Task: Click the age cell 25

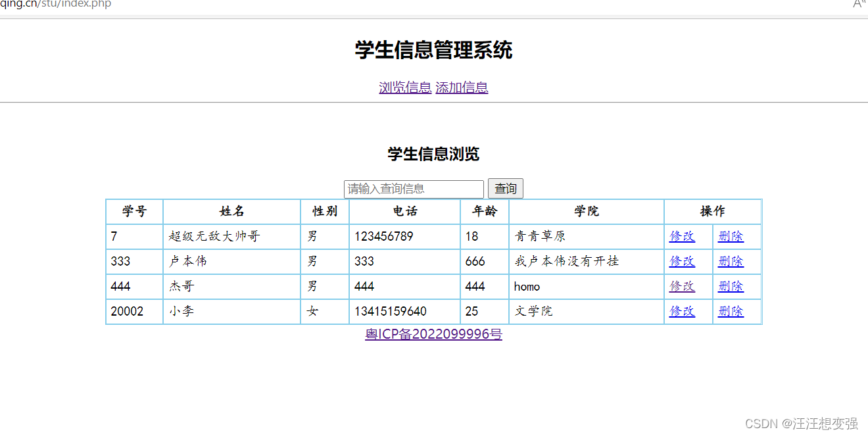Action: click(485, 312)
